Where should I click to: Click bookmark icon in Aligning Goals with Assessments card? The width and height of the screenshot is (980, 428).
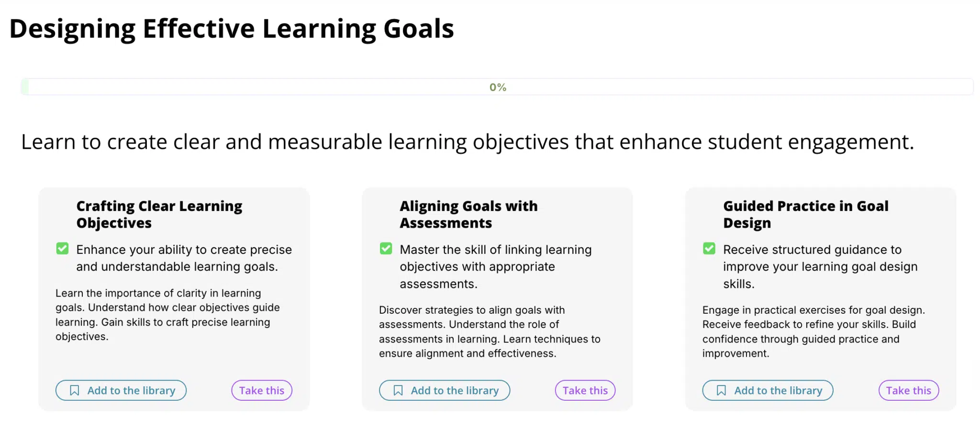[398, 391]
